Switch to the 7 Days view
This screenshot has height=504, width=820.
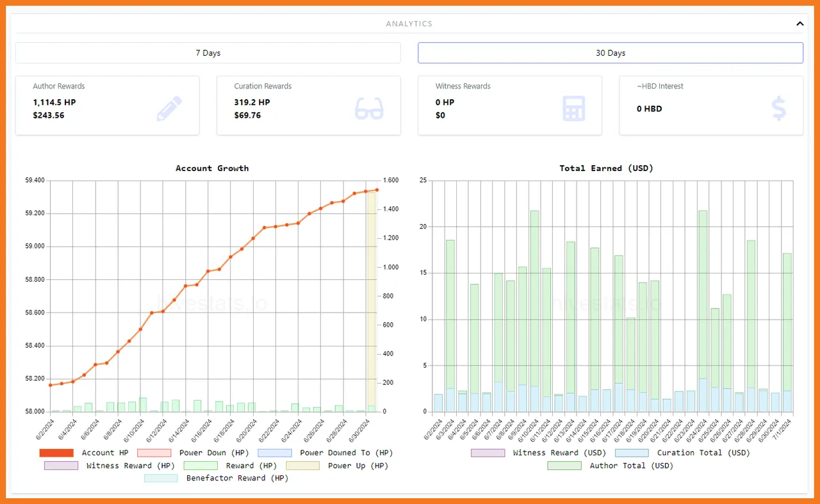coord(208,53)
